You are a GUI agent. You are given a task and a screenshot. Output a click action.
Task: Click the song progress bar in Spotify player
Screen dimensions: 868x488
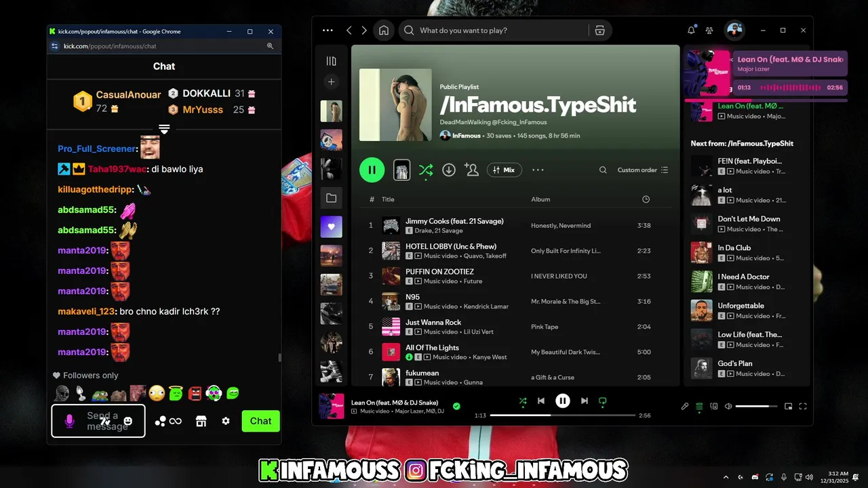tap(563, 415)
